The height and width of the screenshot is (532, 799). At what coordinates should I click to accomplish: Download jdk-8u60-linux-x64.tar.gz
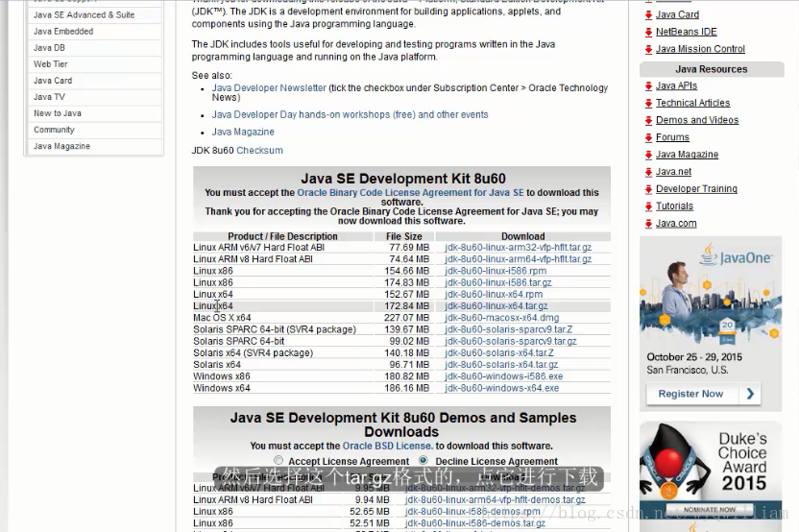[x=496, y=305]
